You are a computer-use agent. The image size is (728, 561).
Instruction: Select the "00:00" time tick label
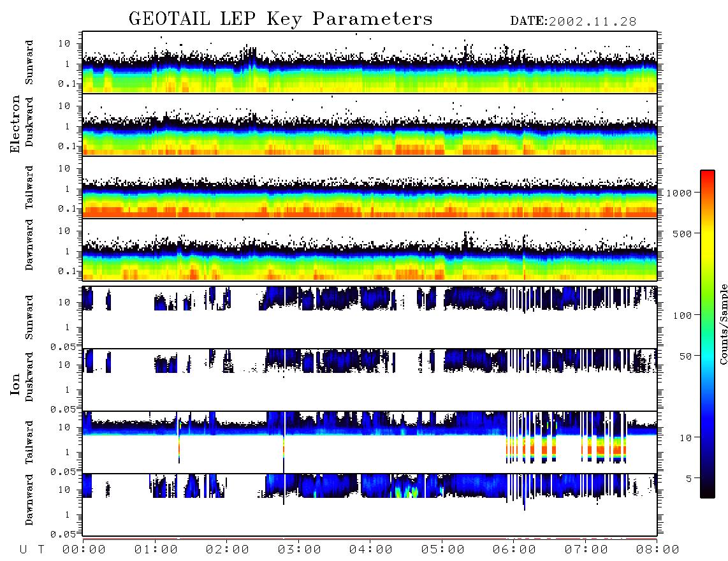(84, 550)
